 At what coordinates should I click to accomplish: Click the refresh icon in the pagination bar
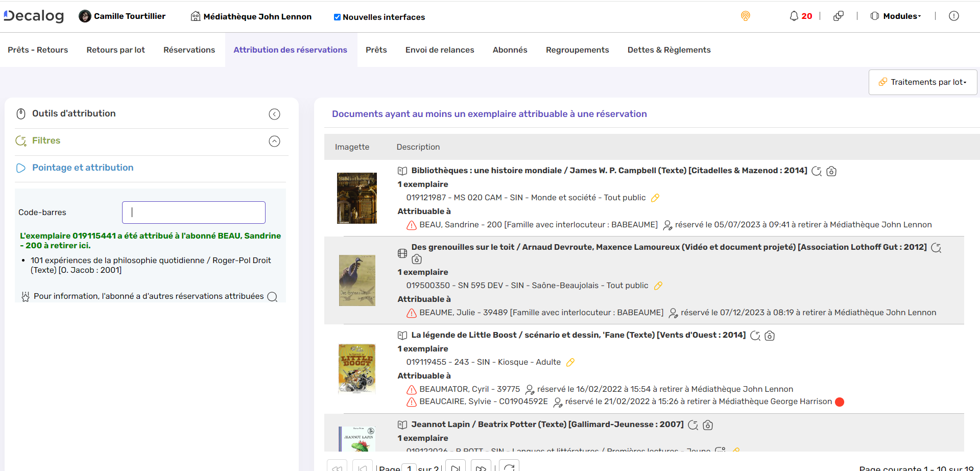pos(508,466)
